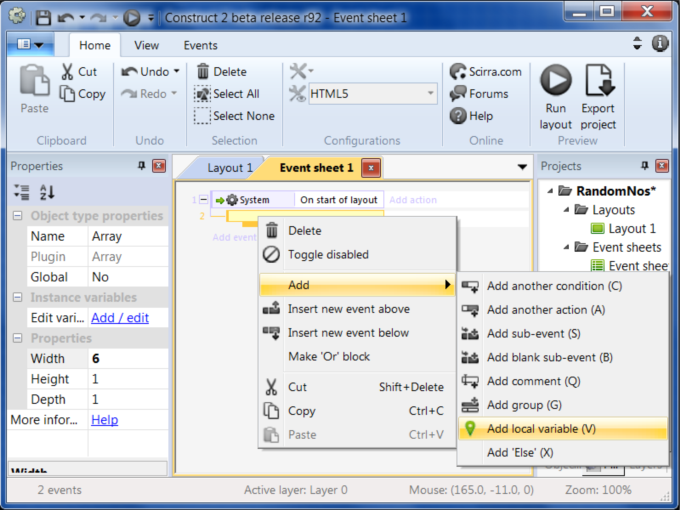Choose Add local variable (V)
The width and height of the screenshot is (680, 510).
click(562, 428)
